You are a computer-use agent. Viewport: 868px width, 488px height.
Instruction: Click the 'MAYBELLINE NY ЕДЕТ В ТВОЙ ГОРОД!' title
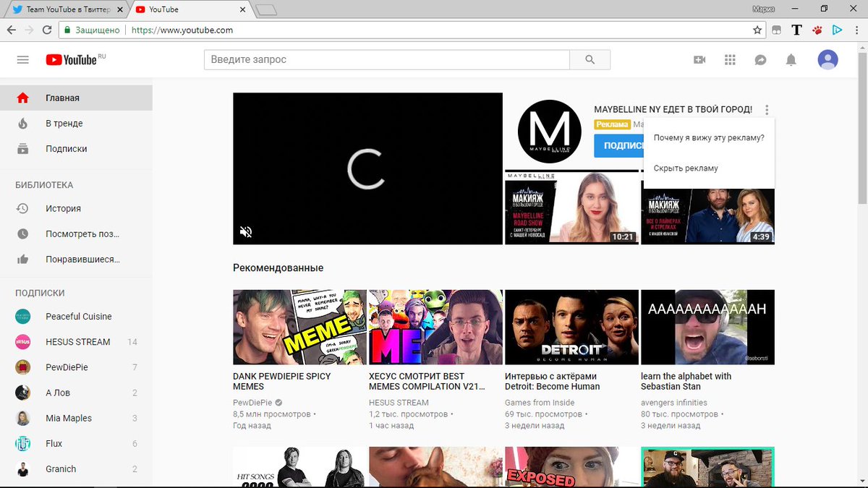point(673,109)
